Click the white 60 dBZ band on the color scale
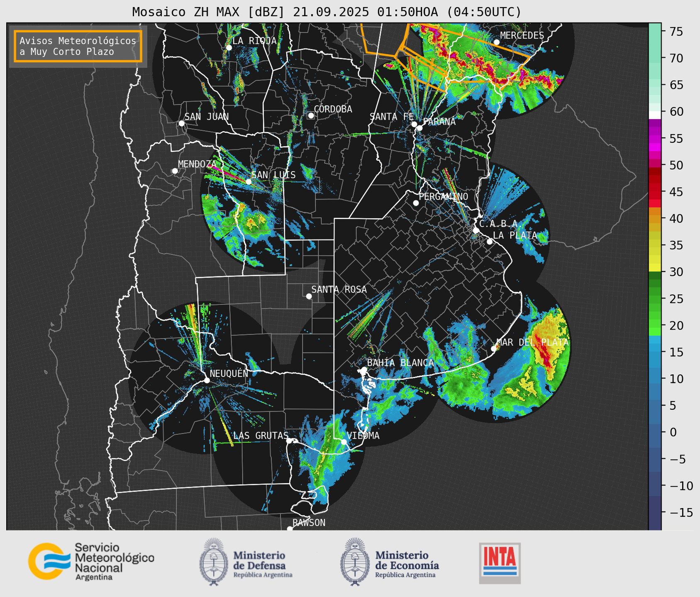 coord(655,115)
